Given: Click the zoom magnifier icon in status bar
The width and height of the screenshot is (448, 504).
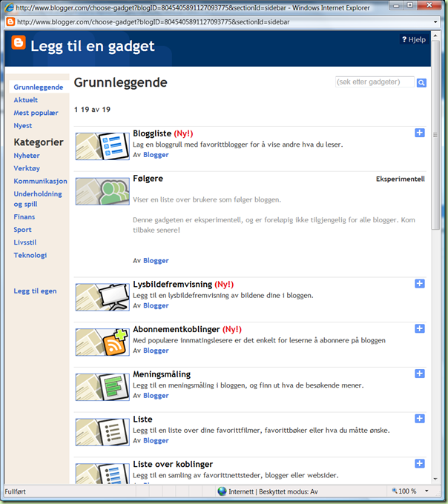Looking at the screenshot, I should (395, 491).
